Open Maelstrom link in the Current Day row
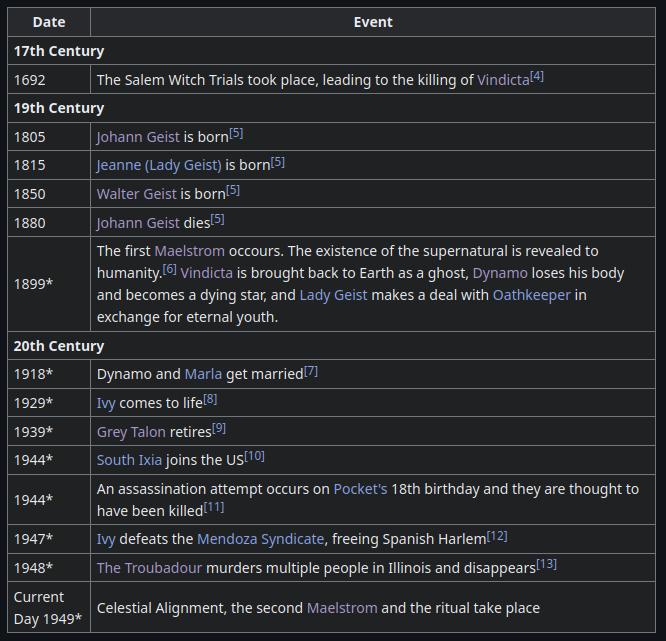666x641 pixels. point(342,608)
